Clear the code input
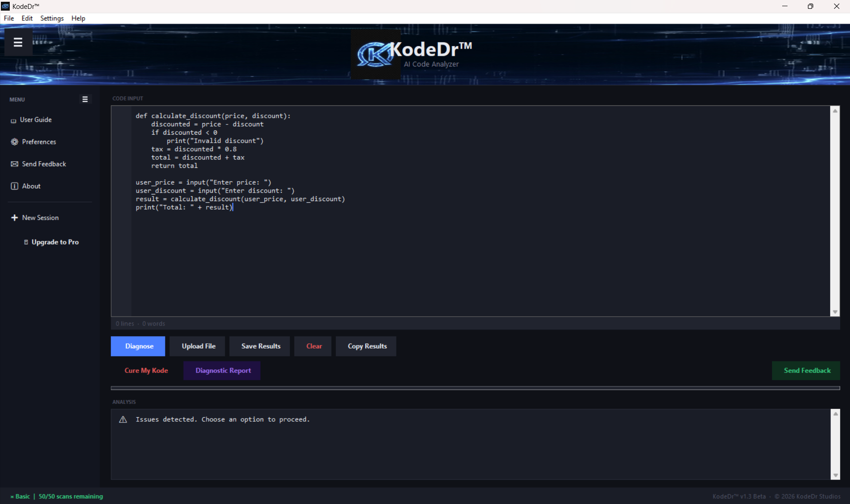The height and width of the screenshot is (504, 850). coord(313,346)
